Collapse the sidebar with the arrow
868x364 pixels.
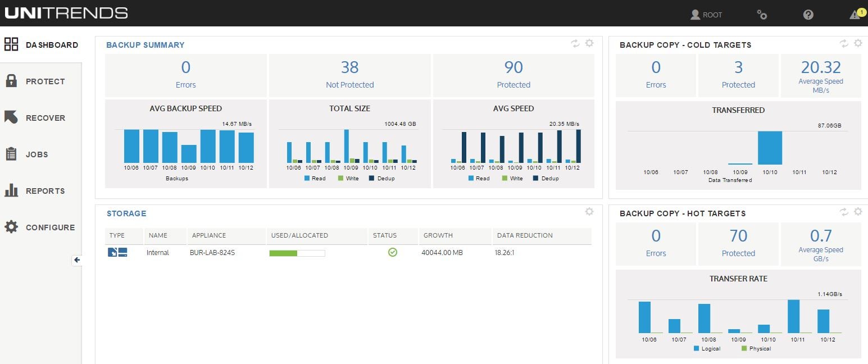pos(77,261)
